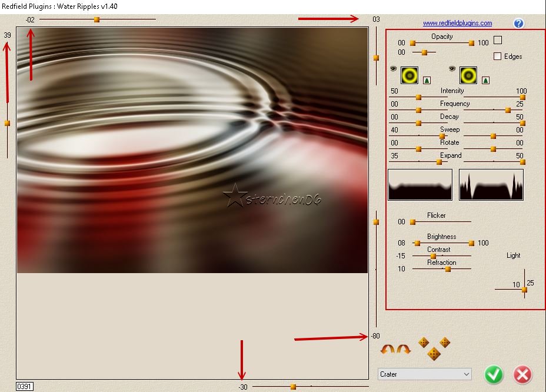Click the right wave profile graph thumbnail
Image resolution: width=546 pixels, height=392 pixels.
click(491, 185)
